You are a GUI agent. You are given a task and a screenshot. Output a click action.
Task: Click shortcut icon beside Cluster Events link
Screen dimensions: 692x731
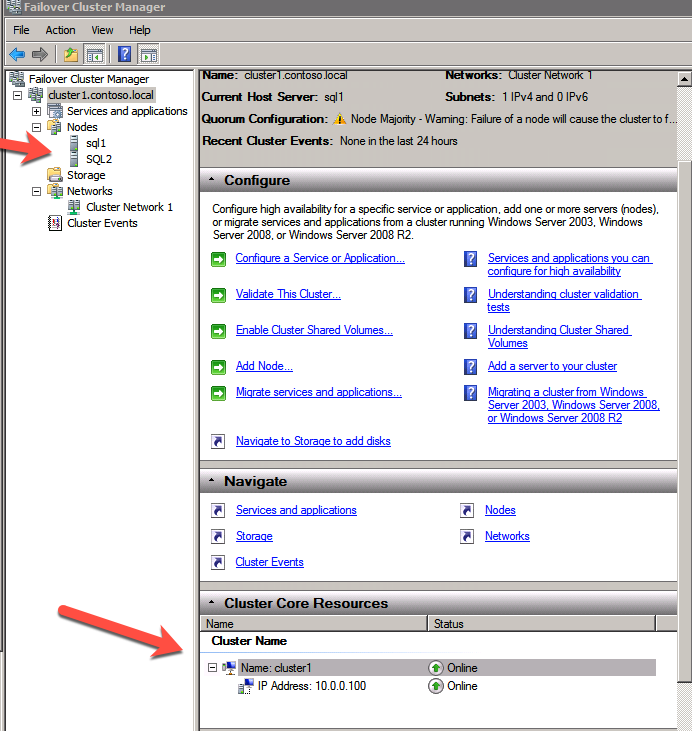(x=218, y=562)
